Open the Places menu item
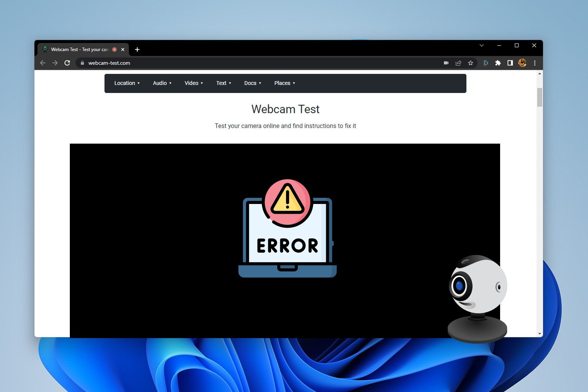Image resolution: width=588 pixels, height=392 pixels. point(285,83)
